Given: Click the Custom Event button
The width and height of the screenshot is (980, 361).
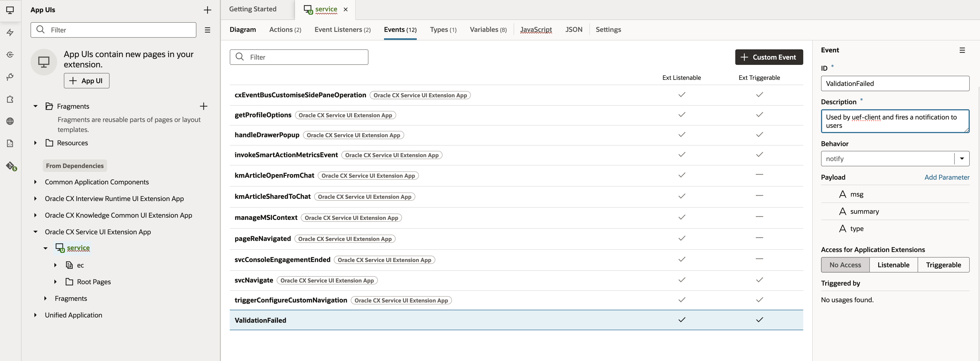Looking at the screenshot, I should pos(769,57).
